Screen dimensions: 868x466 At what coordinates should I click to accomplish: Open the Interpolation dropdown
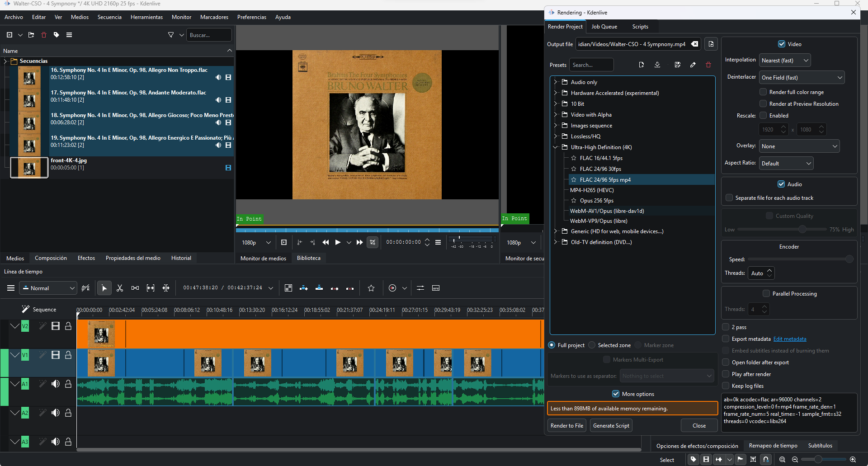pos(785,60)
